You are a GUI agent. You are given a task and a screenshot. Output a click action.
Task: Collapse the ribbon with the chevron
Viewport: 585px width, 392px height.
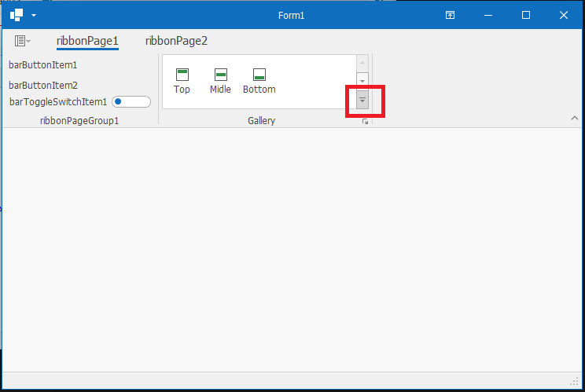click(x=575, y=118)
